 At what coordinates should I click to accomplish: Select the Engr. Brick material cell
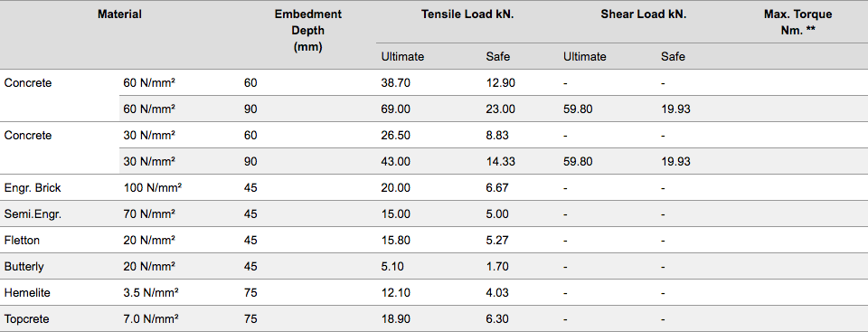(33, 188)
